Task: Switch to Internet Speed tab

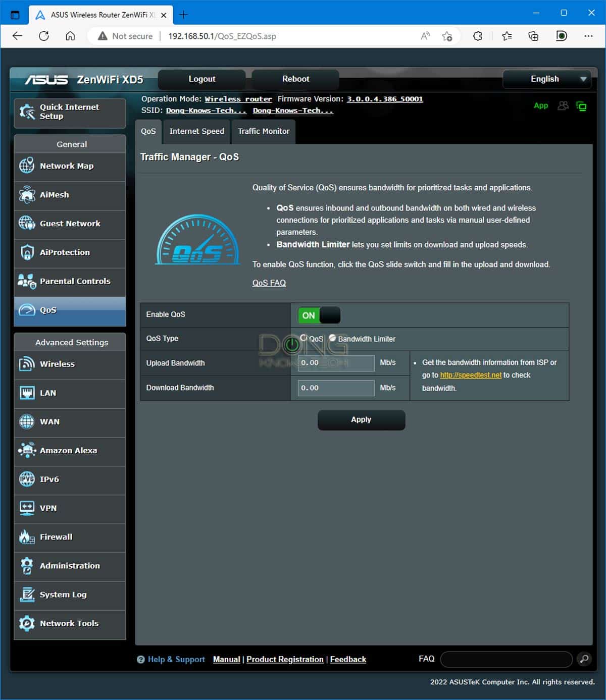Action: [197, 131]
